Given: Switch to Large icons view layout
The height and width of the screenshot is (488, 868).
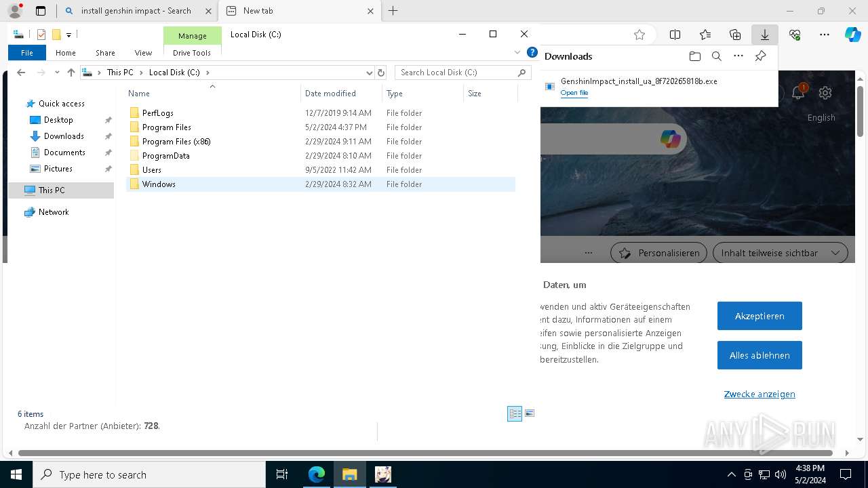Looking at the screenshot, I should (x=530, y=413).
